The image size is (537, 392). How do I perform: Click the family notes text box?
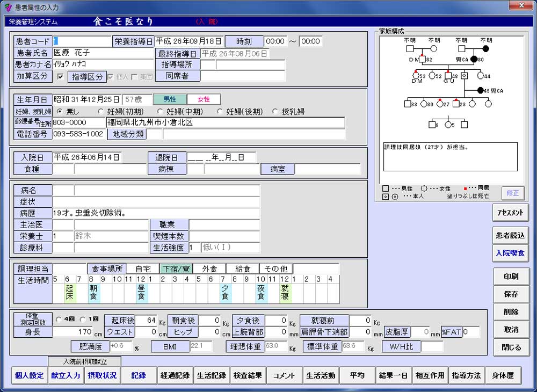pos(450,157)
